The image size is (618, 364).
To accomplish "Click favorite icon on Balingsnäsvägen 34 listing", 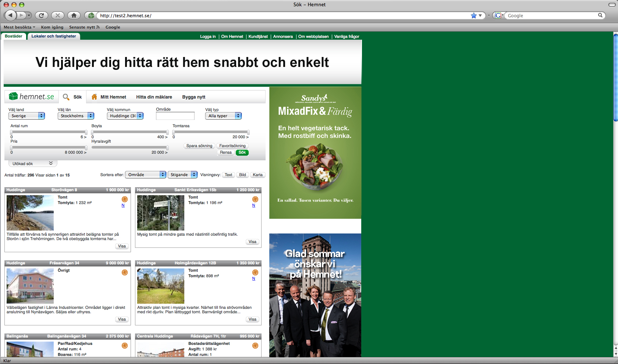I will [x=125, y=346].
